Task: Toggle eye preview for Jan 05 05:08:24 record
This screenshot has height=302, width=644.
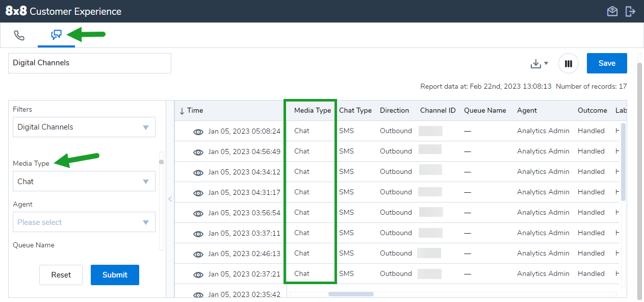Action: (198, 131)
